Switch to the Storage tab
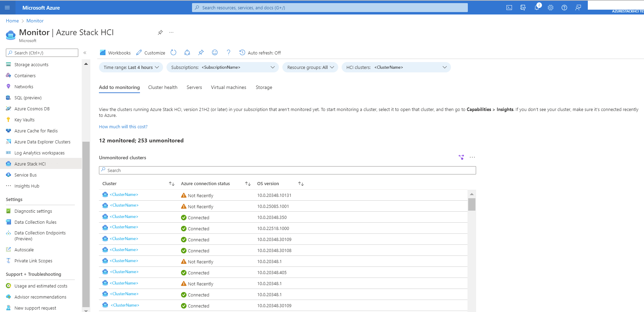The width and height of the screenshot is (644, 312). tap(264, 88)
